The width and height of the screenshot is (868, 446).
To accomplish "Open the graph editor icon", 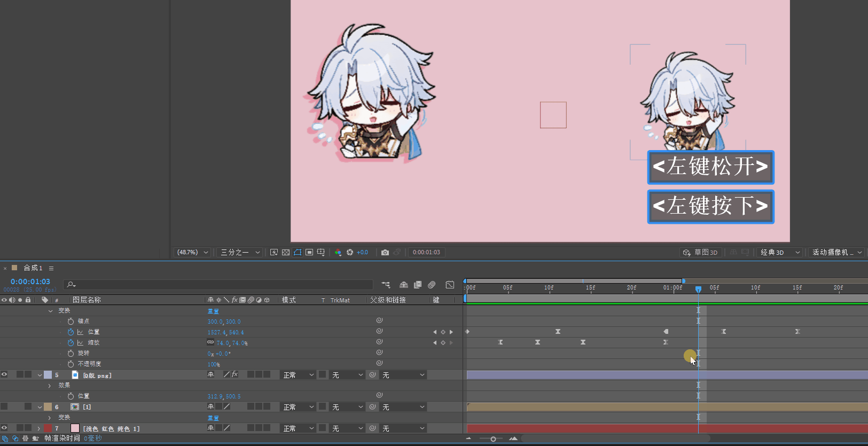I will click(450, 285).
